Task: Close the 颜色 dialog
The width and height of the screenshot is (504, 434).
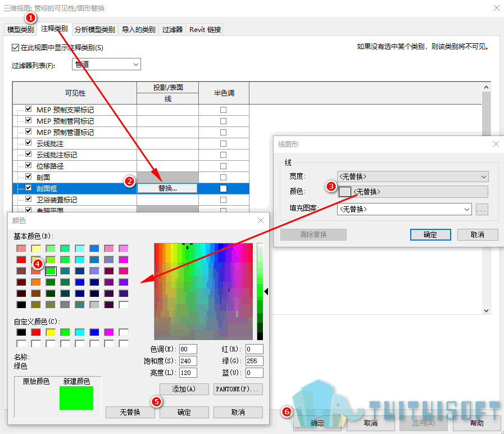Action: [261, 220]
